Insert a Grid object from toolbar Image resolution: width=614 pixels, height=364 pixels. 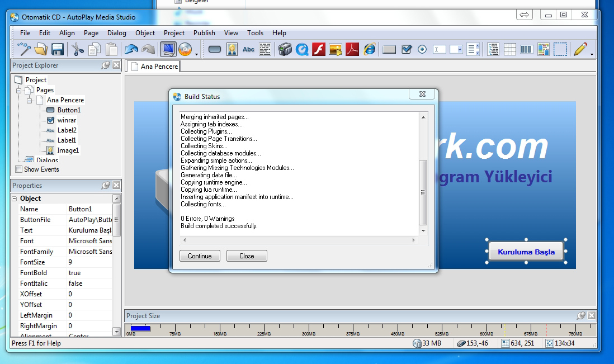[510, 49]
